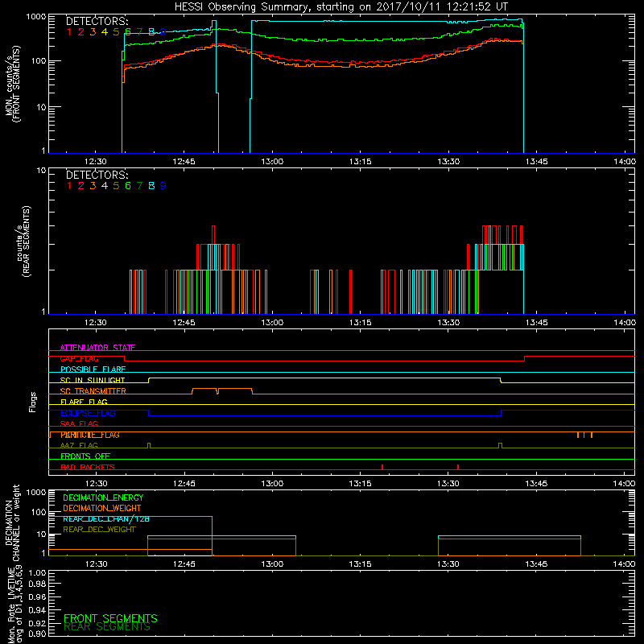644x644 pixels.
Task: Click the vertical Flags axis title
Action: tap(33, 402)
